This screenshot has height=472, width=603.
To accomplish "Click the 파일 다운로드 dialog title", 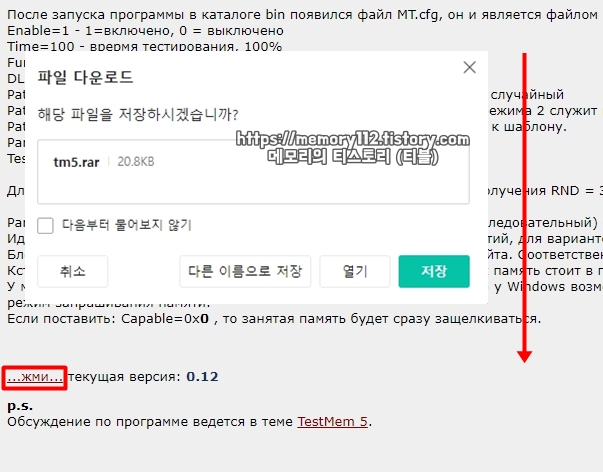I will click(x=85, y=77).
